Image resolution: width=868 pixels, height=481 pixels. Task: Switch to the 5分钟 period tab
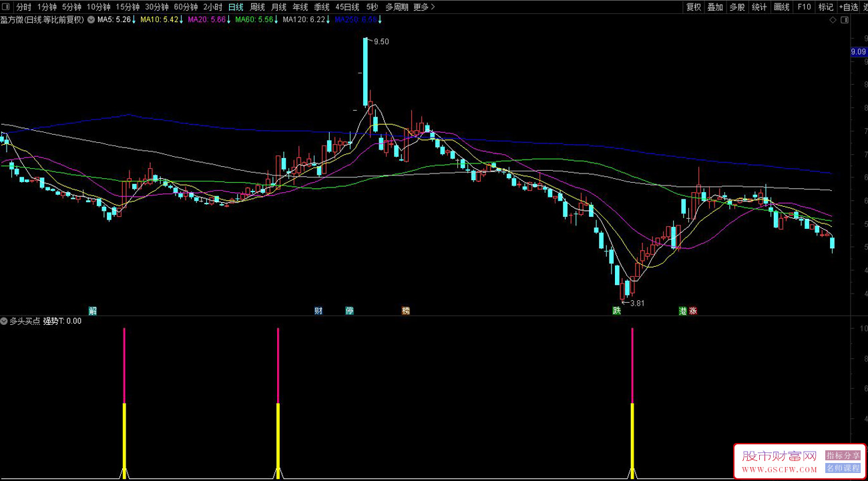click(71, 7)
